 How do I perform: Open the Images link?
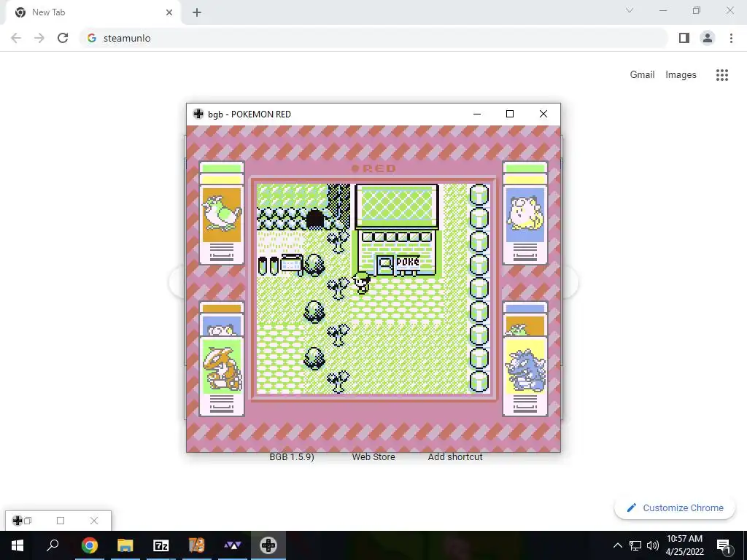tap(681, 75)
